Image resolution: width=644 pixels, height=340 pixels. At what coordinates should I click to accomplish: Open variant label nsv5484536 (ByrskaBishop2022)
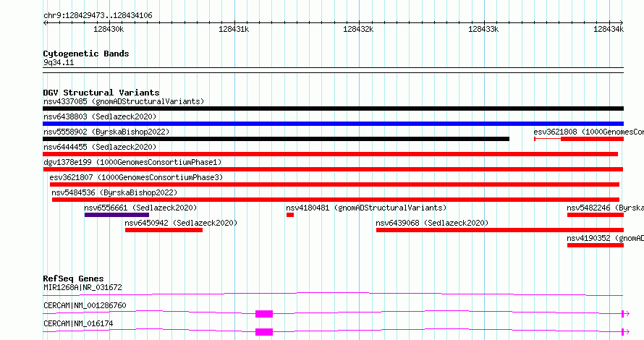point(114,192)
